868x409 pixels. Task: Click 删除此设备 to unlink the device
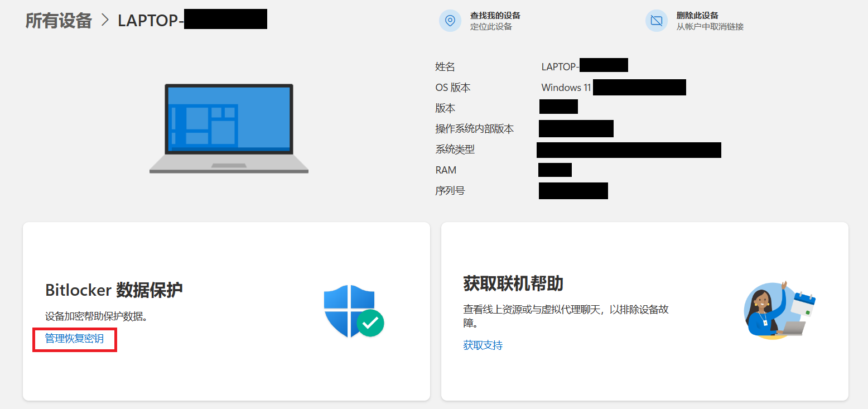tap(697, 15)
